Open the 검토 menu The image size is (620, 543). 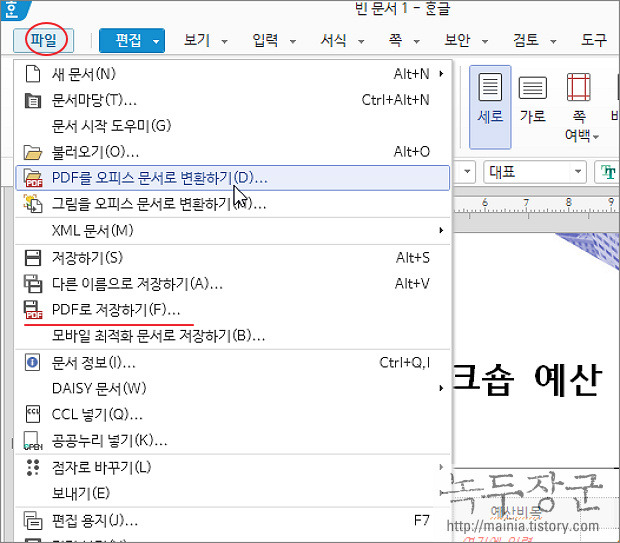tap(525, 40)
